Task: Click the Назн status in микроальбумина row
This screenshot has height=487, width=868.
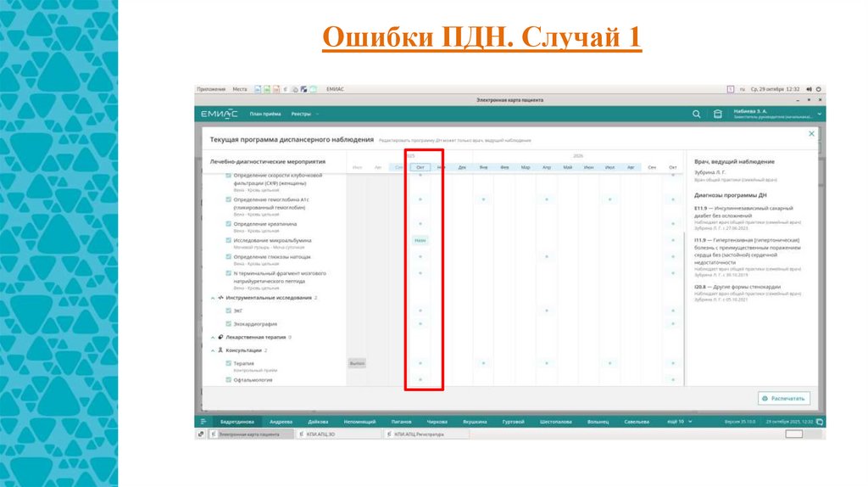Action: pyautogui.click(x=420, y=240)
